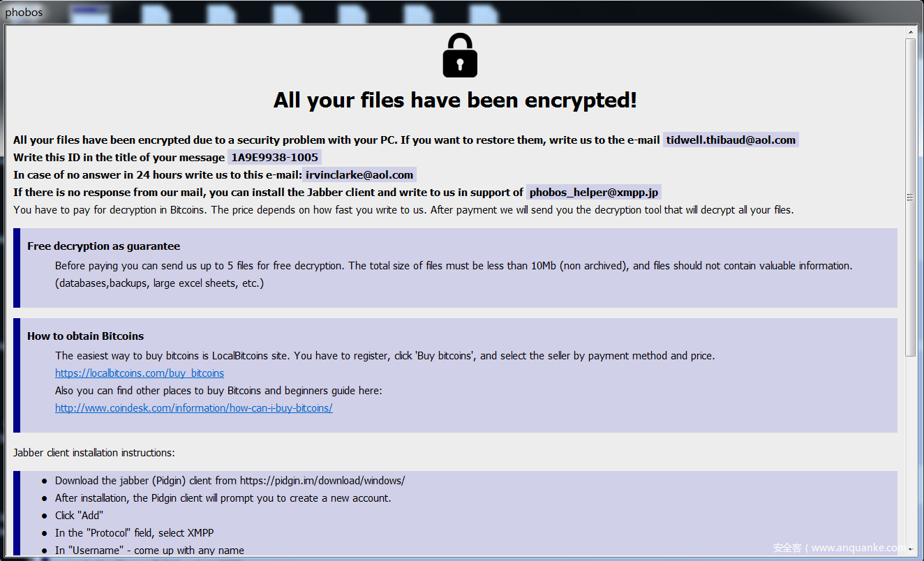Image resolution: width=924 pixels, height=561 pixels.
Task: Click the irvinclarke@aol.com email address
Action: (359, 175)
